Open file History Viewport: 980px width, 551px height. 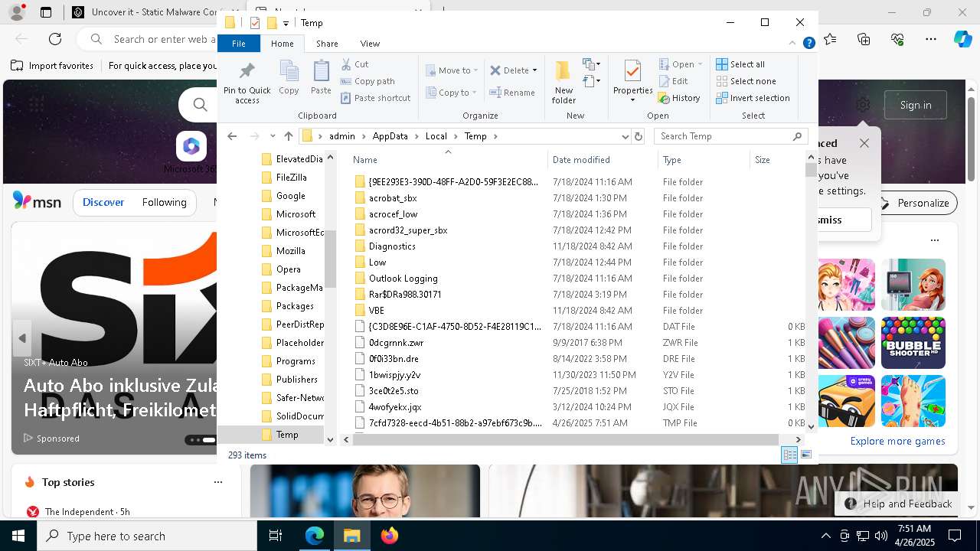pos(679,98)
